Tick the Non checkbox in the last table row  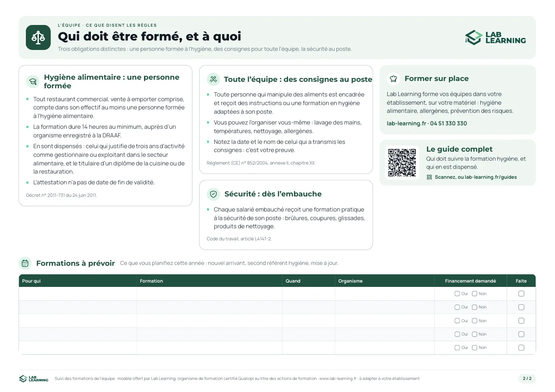(474, 348)
